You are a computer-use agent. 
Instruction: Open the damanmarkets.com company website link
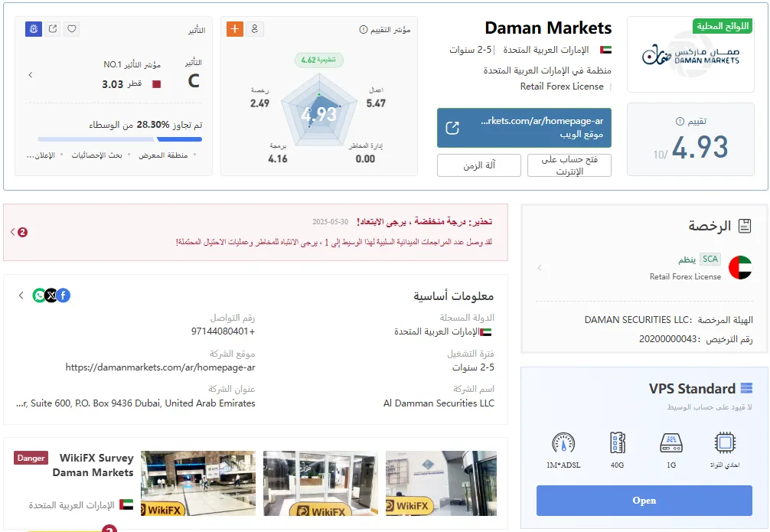(160, 367)
